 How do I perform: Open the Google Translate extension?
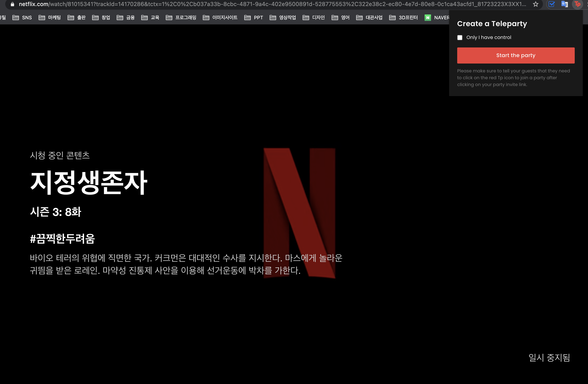coord(564,4)
